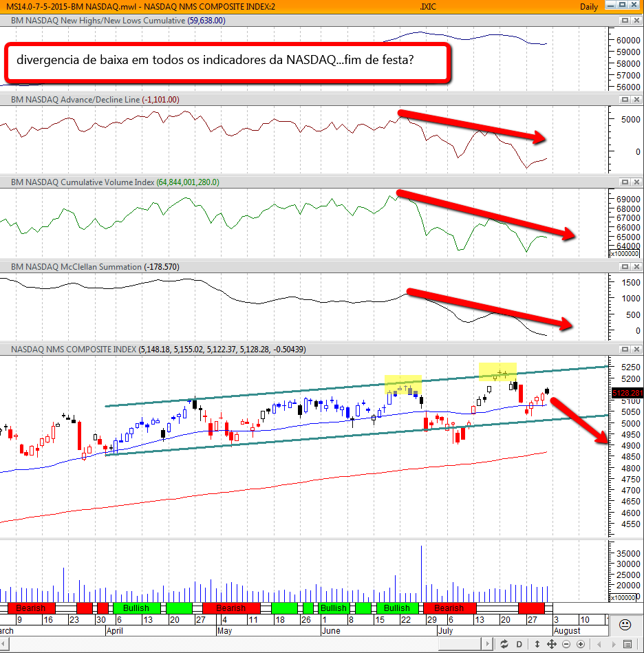Image resolution: width=644 pixels, height=653 pixels.
Task: Close the Advance/Decline Line panel
Action: point(636,100)
